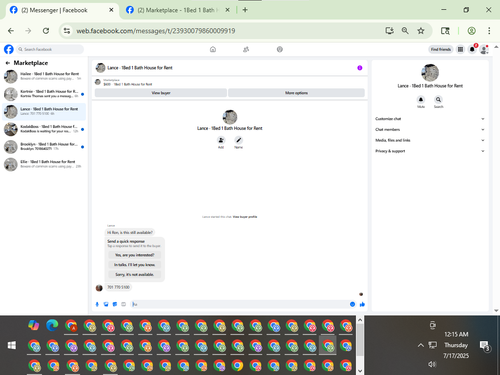Switch to the Marketplace 1Bed 1 Bath tab
500x375 pixels.
[x=178, y=10]
